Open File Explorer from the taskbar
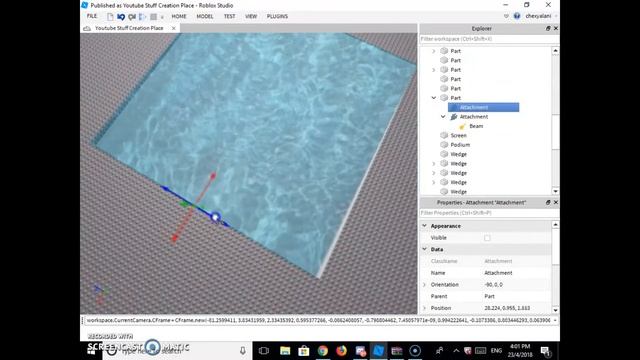Image resolution: width=640 pixels, height=360 pixels. (x=285, y=351)
